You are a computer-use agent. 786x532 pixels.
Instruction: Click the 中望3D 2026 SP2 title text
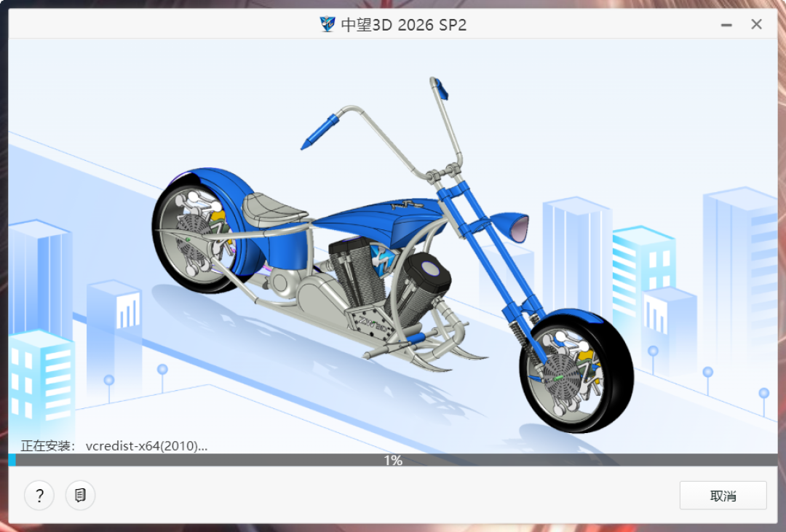coord(404,25)
